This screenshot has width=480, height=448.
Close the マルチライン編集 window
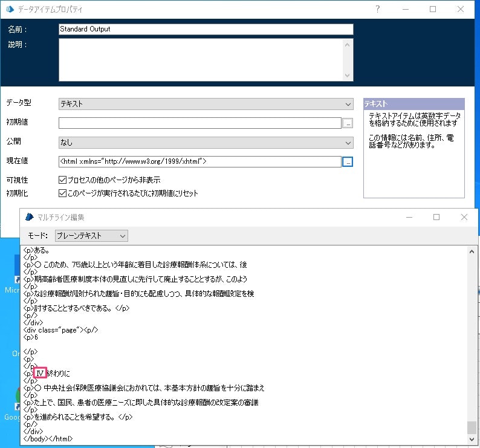click(464, 217)
